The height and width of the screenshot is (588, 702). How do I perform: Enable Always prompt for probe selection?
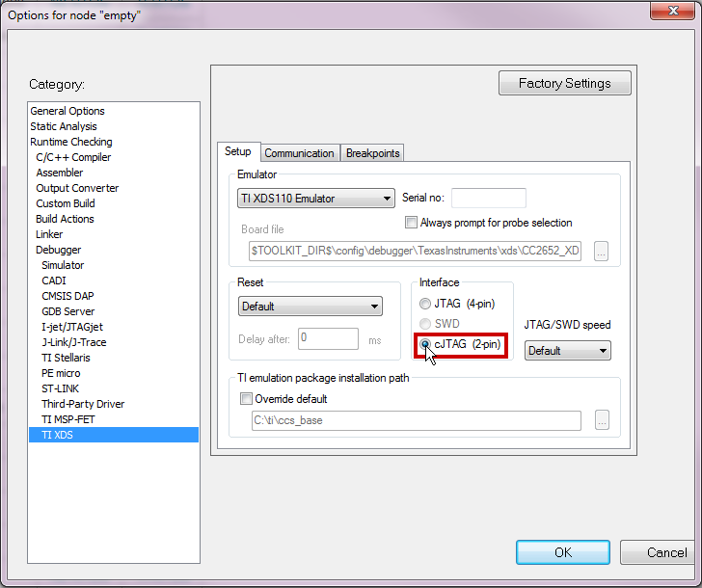pos(413,223)
